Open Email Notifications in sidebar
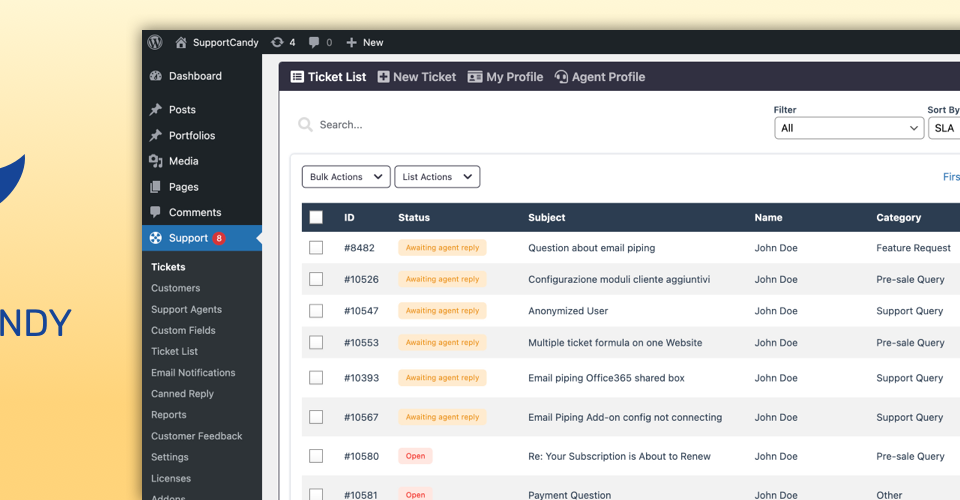960x500 pixels. [193, 373]
